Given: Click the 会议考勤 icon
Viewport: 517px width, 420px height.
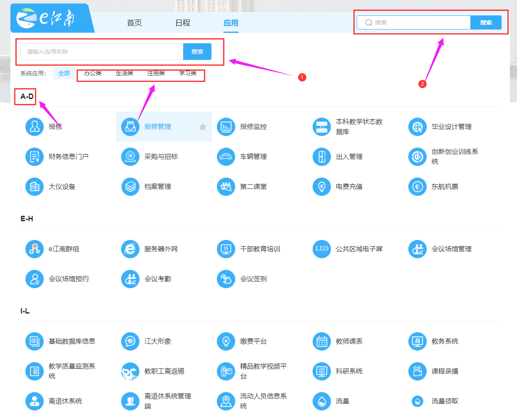Looking at the screenshot, I should click(130, 279).
